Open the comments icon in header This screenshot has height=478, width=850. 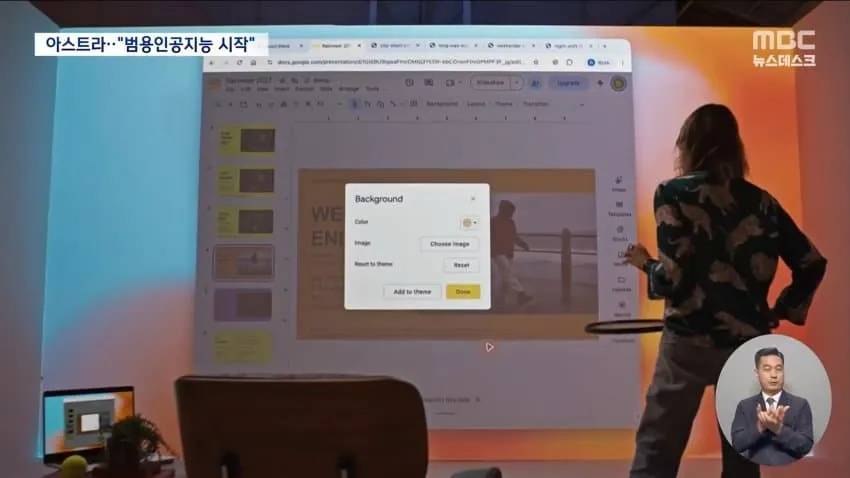pyautogui.click(x=429, y=83)
